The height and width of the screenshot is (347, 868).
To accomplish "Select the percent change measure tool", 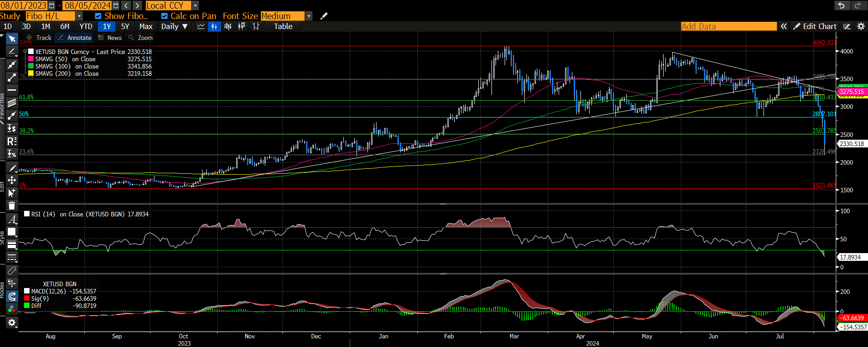I will pyautogui.click(x=12, y=154).
